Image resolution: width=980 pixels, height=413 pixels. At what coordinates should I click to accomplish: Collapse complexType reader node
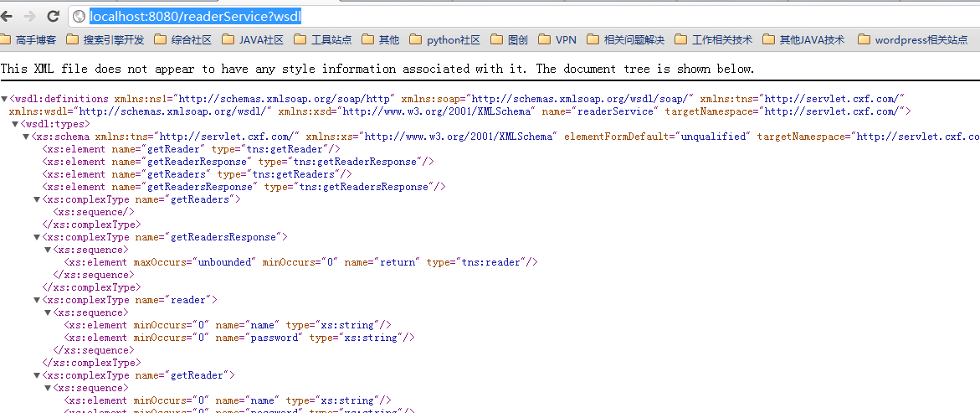click(x=36, y=300)
